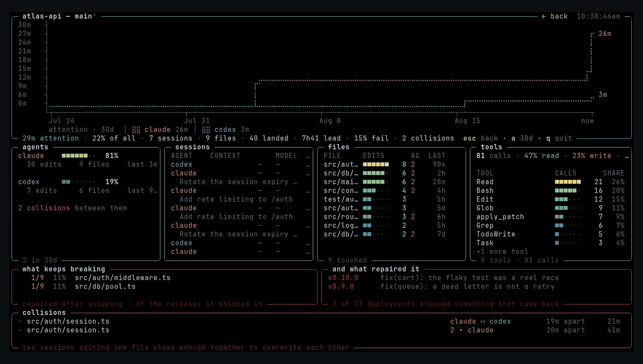Click the CONTEXT column header in sessions
The height and width of the screenshot is (364, 643).
coord(225,156)
